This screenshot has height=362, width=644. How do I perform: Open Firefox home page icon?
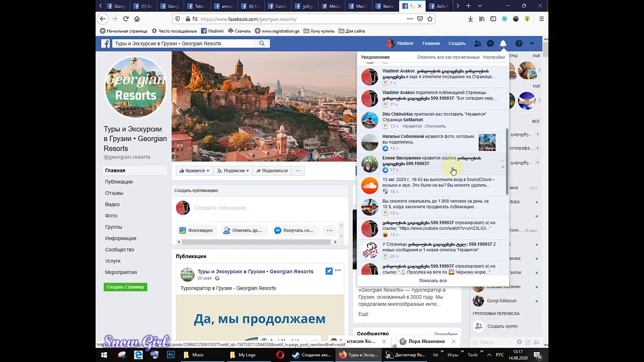137,19
